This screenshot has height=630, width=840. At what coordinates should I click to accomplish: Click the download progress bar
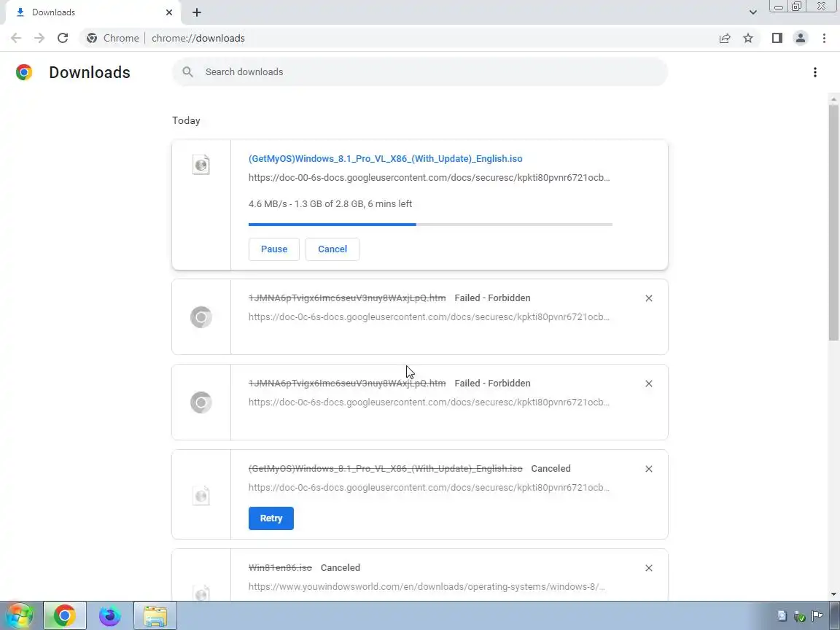pos(430,225)
